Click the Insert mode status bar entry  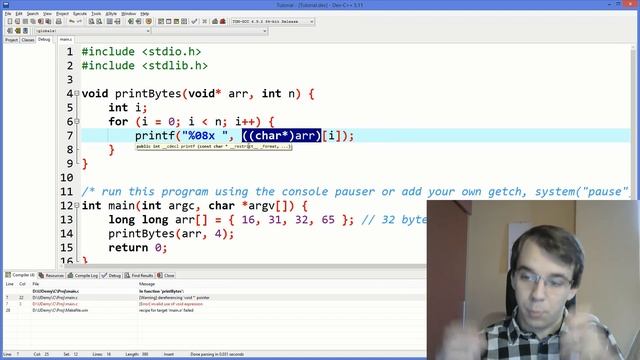pos(169,354)
